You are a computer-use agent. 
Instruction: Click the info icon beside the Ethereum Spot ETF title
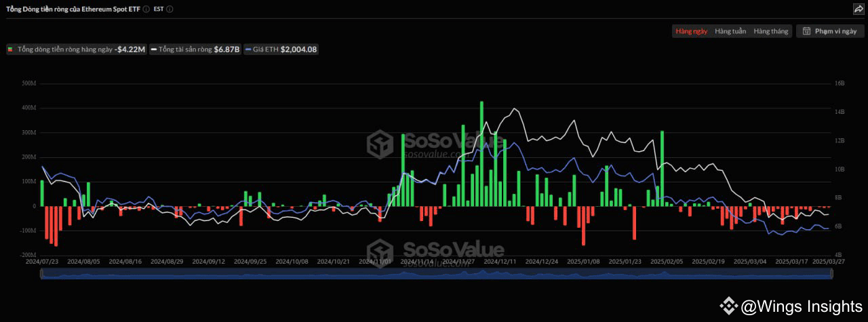(146, 9)
